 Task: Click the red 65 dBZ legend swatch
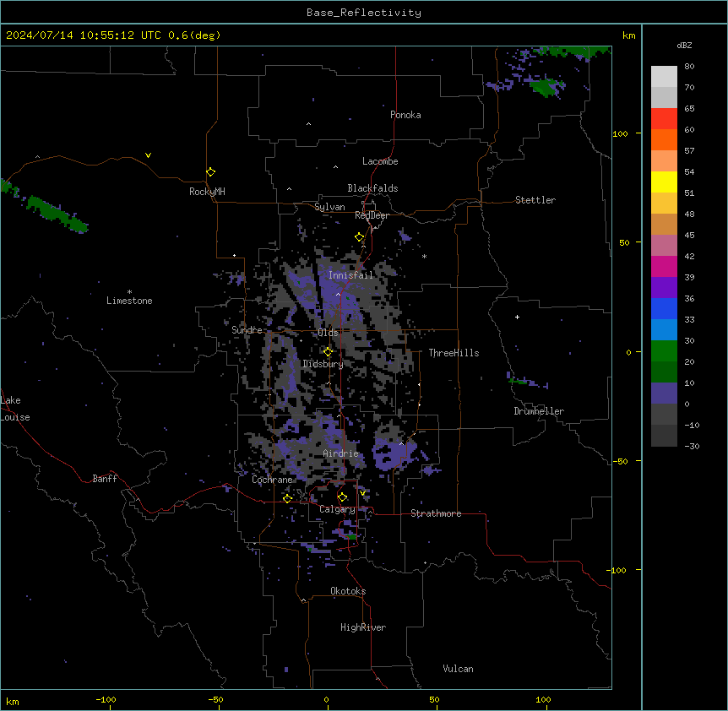pos(664,118)
